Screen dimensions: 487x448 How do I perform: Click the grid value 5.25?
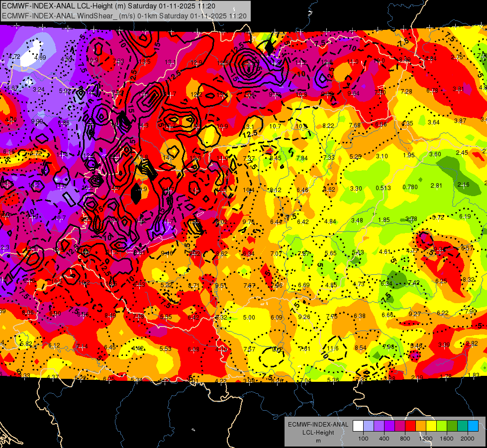[x=355, y=157]
